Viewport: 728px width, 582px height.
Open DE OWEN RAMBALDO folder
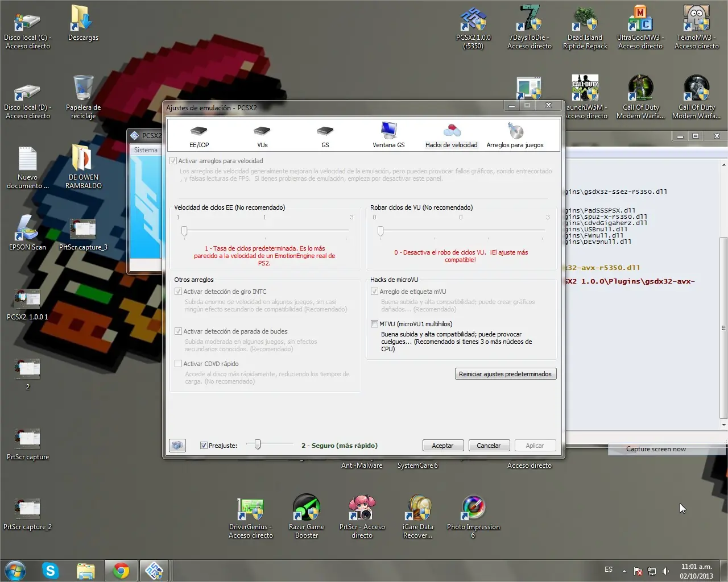(x=83, y=167)
